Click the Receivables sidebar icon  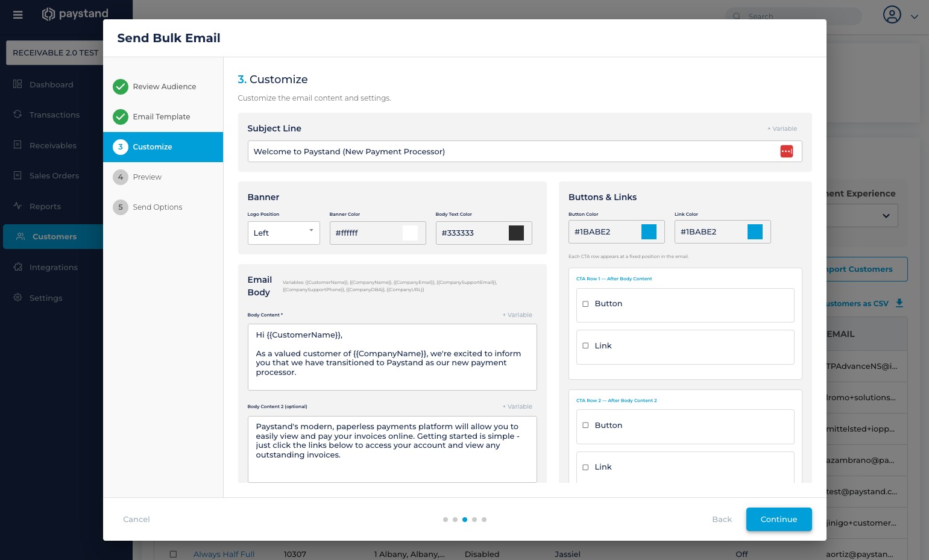pos(17,145)
